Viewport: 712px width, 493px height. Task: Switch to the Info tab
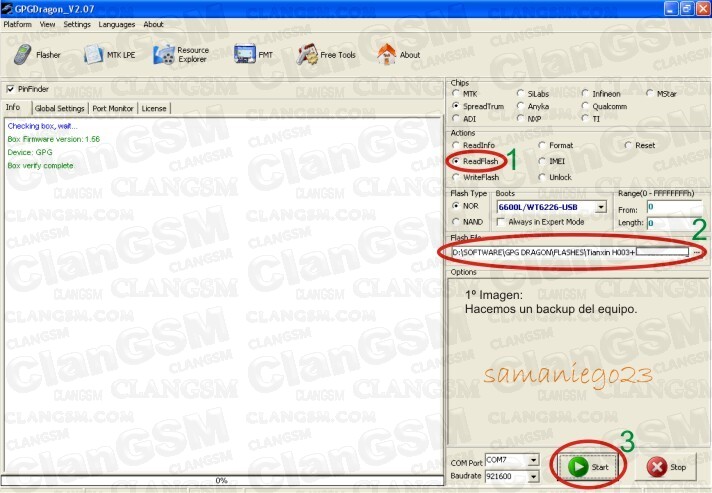pyautogui.click(x=13, y=108)
